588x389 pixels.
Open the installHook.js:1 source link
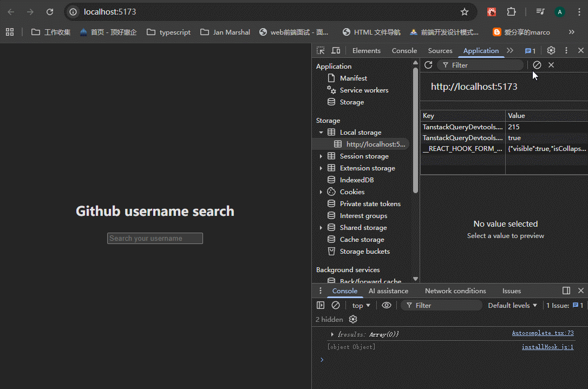pos(547,347)
